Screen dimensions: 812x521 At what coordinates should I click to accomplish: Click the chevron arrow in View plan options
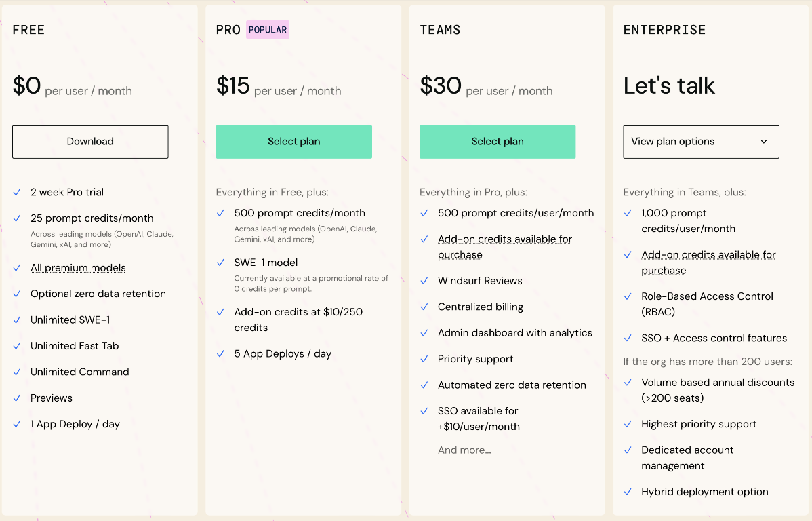coord(763,142)
